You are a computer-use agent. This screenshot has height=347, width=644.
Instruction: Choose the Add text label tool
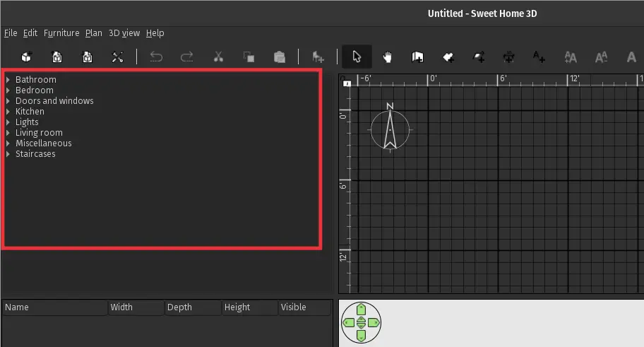click(539, 57)
